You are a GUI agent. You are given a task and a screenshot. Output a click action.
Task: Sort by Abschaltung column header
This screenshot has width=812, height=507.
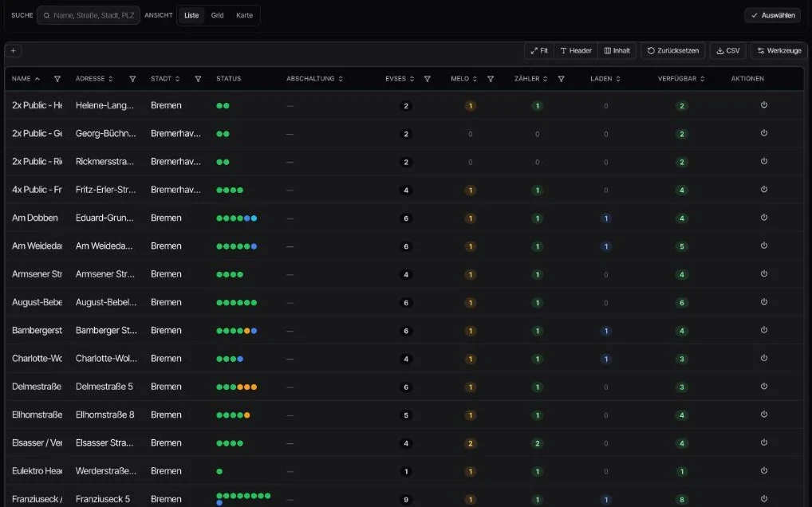point(315,79)
